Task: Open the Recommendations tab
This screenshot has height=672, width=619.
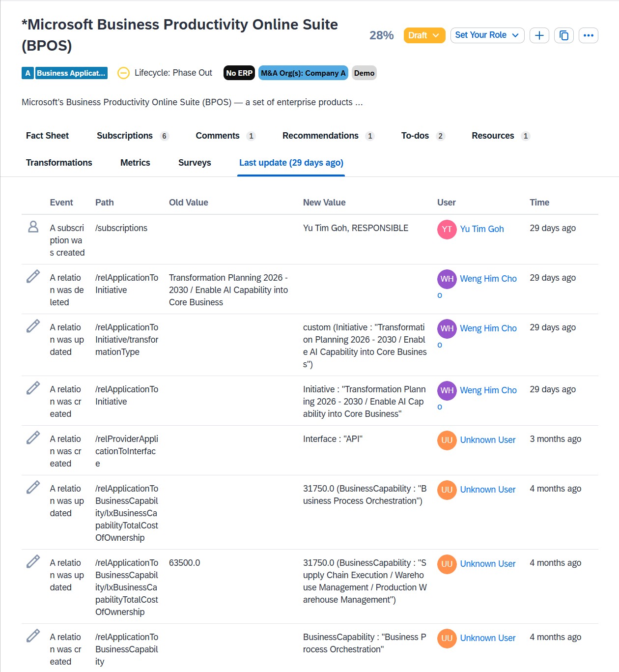Action: click(328, 136)
